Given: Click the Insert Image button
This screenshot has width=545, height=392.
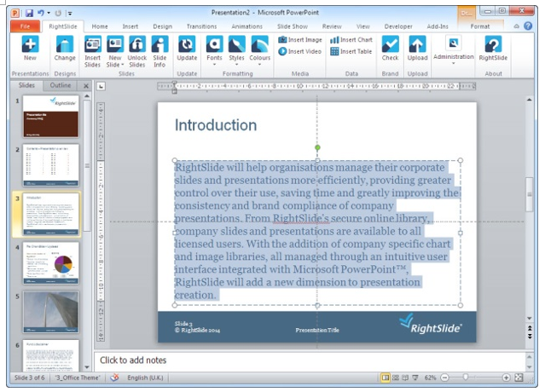Looking at the screenshot, I should coord(300,39).
